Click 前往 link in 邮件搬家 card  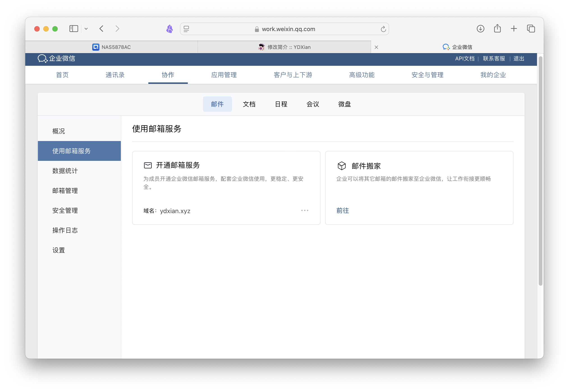point(343,210)
